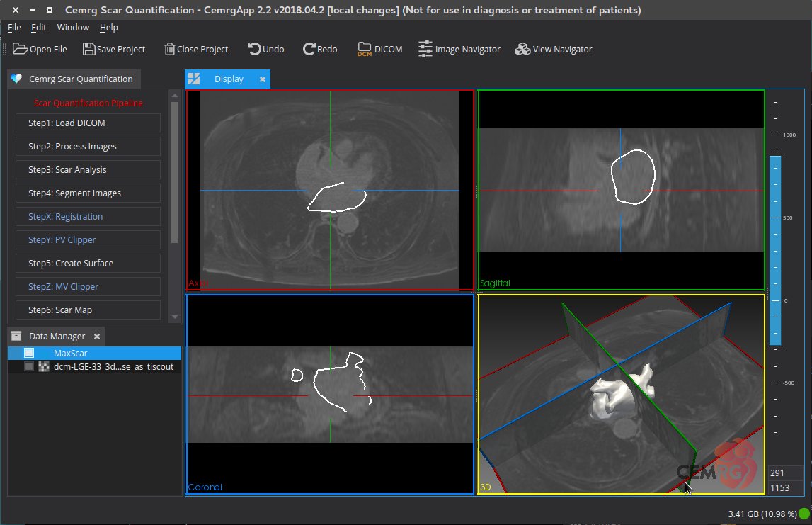Click StepY: PV Clipper button

click(x=88, y=239)
